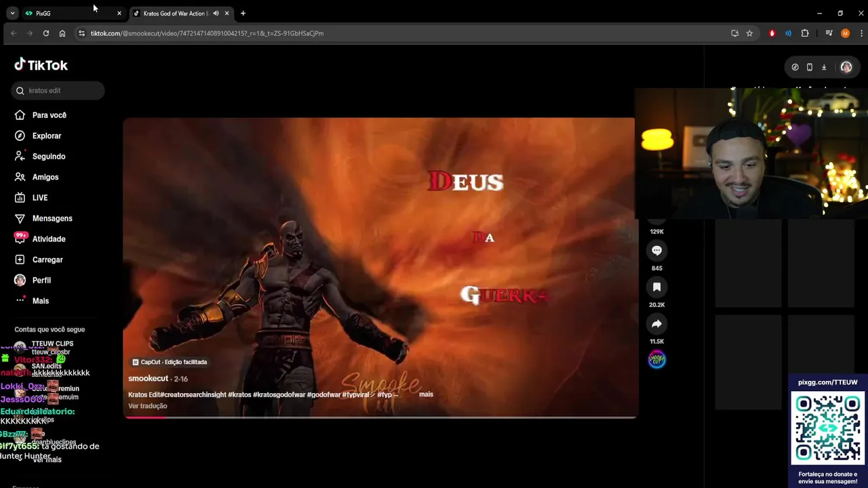The width and height of the screenshot is (868, 488).
Task: Open Mensagens inbox
Action: [x=43, y=218]
